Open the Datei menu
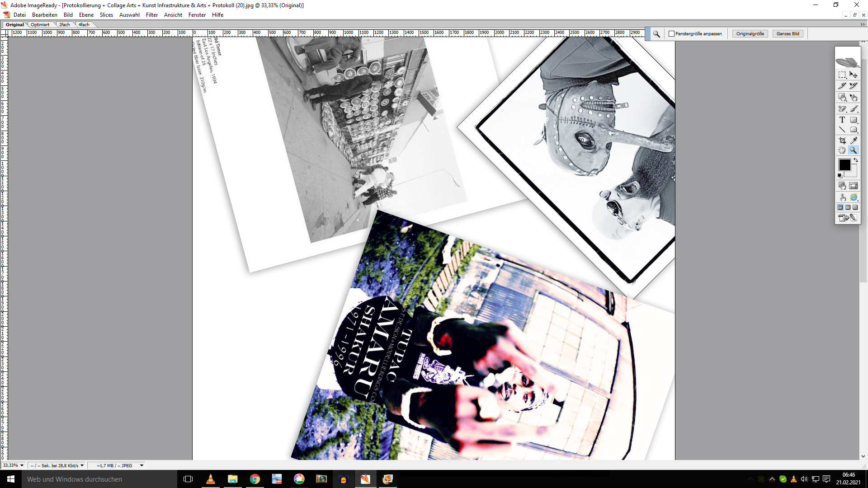Image resolution: width=868 pixels, height=488 pixels. pyautogui.click(x=19, y=15)
